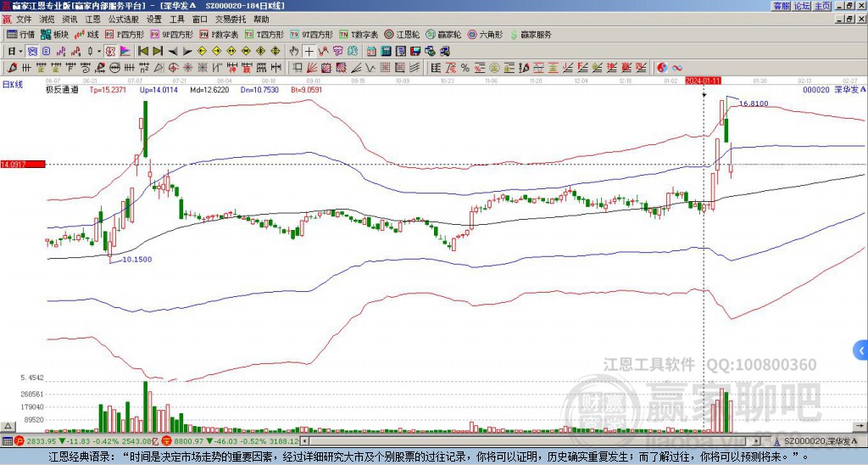Click the SZ000020,深华发A status tab
The image size is (868, 465).
(816, 441)
